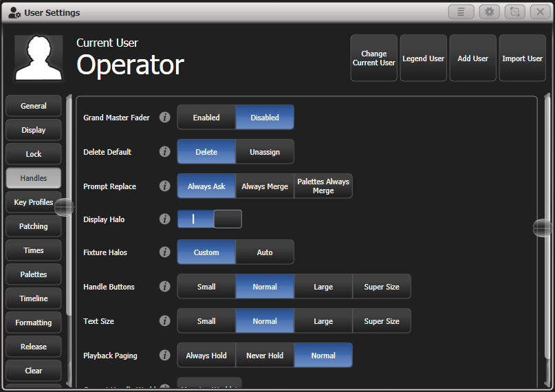This screenshot has height=392, width=555.
Task: Switch to the Lock tab
Action: [x=33, y=153]
